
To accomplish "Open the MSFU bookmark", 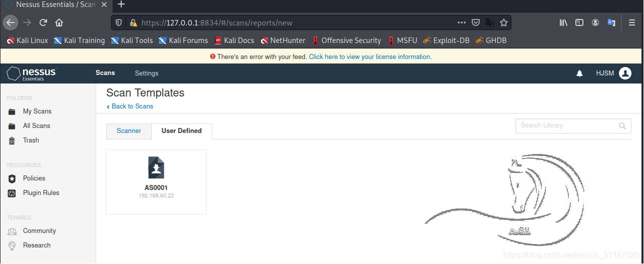I will [x=402, y=40].
